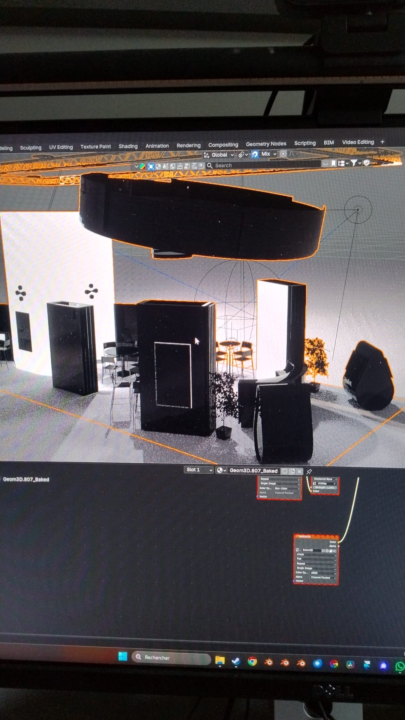The image size is (405, 720).
Task: Switch to the Texture Paint tab
Action: tap(96, 146)
